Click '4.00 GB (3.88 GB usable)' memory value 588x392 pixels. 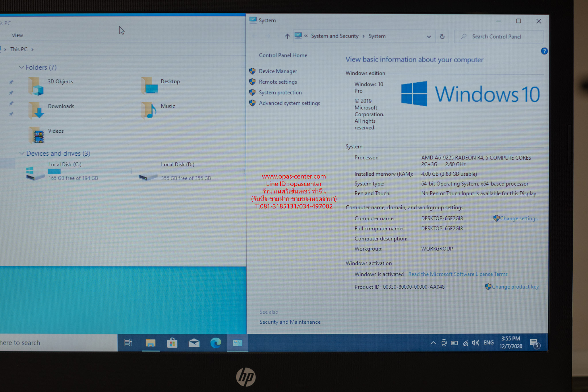(449, 174)
